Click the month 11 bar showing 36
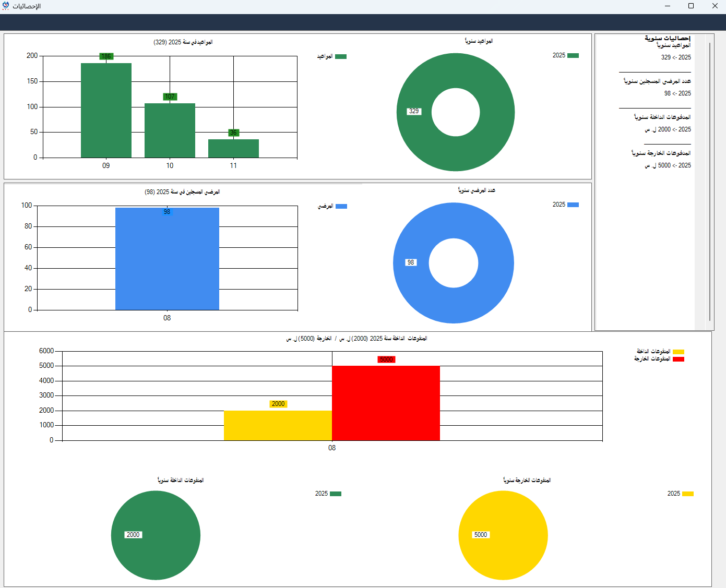This screenshot has width=726, height=588. [x=233, y=148]
